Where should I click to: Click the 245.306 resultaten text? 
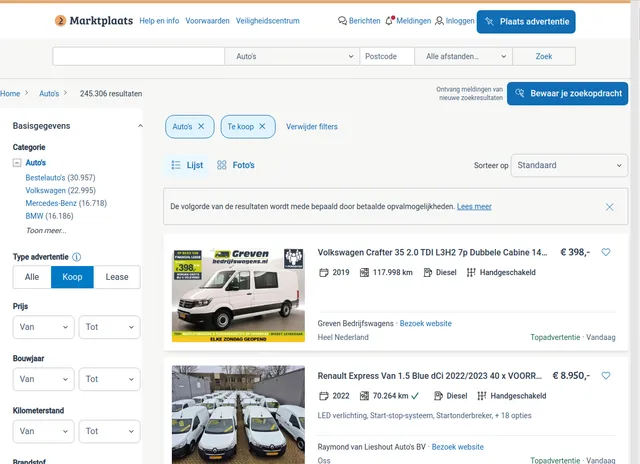point(111,93)
